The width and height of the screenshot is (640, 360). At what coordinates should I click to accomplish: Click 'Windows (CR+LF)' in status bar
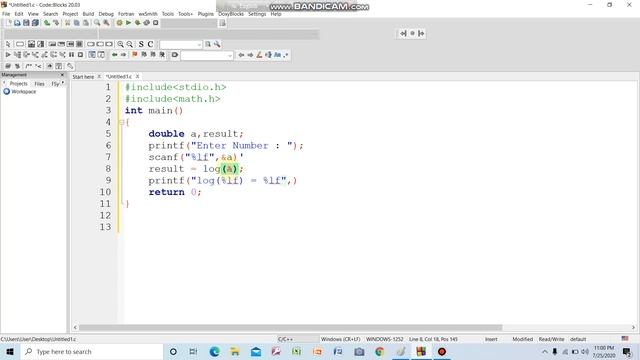[340, 339]
